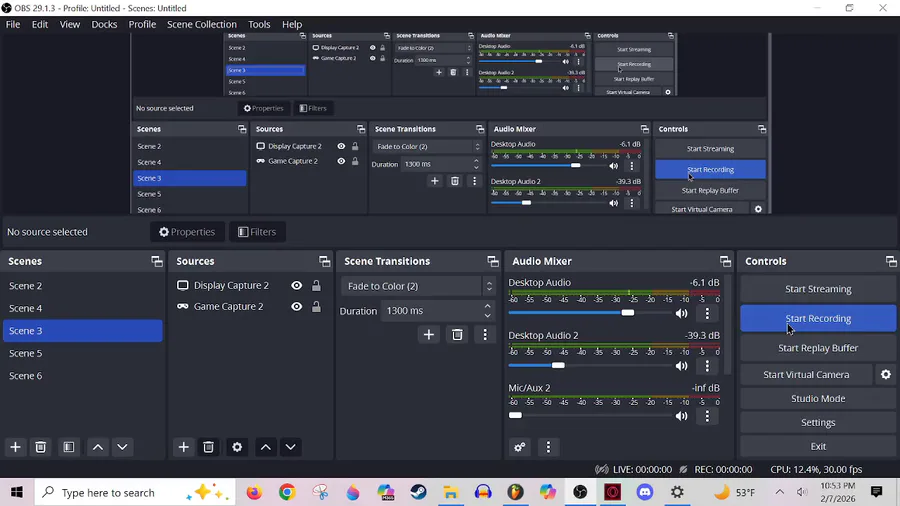Move the selected scene down
This screenshot has width=900, height=506.
[122, 447]
